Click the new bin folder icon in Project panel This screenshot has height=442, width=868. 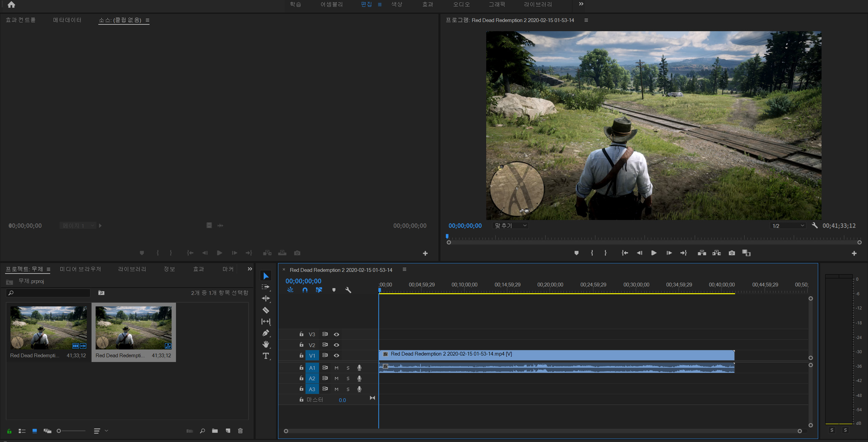215,431
